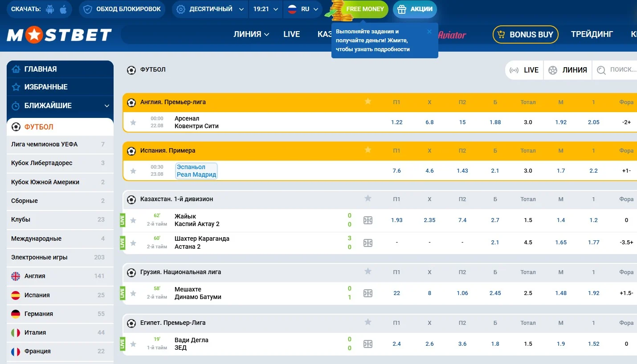Expand the БЛИЖАЙШИЕ sidebar section

click(x=60, y=106)
